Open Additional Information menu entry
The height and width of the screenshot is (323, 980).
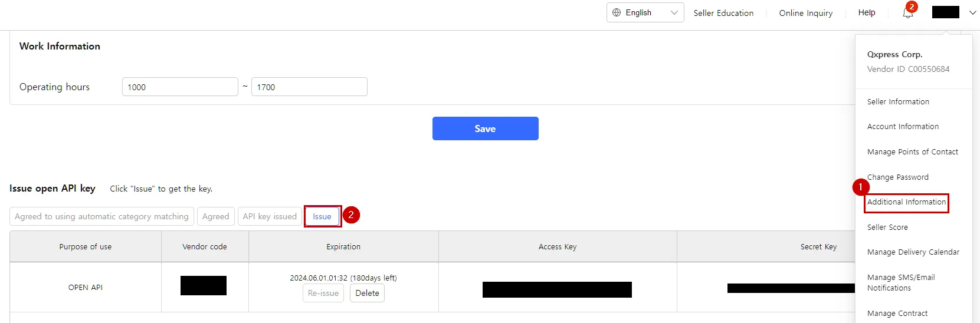click(x=906, y=202)
